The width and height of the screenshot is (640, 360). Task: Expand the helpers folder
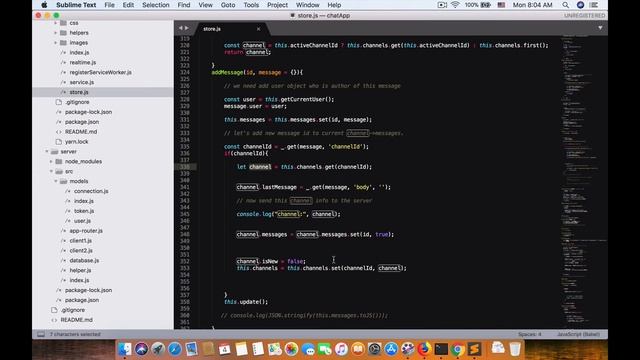point(56,33)
